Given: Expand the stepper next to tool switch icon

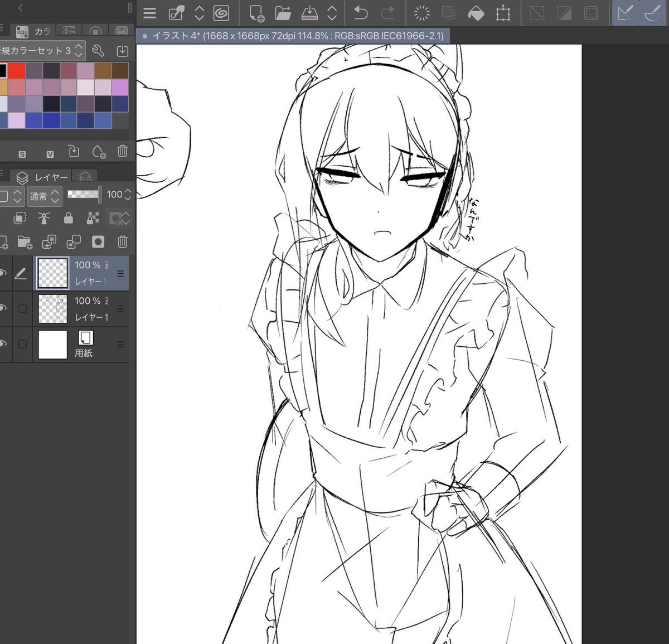Looking at the screenshot, I should click(199, 13).
